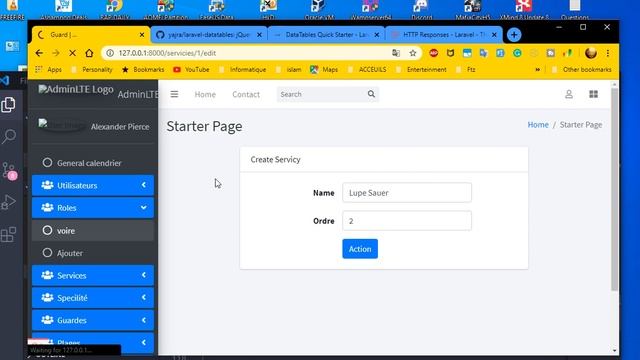Bookmark this page with the star icon

point(413,53)
